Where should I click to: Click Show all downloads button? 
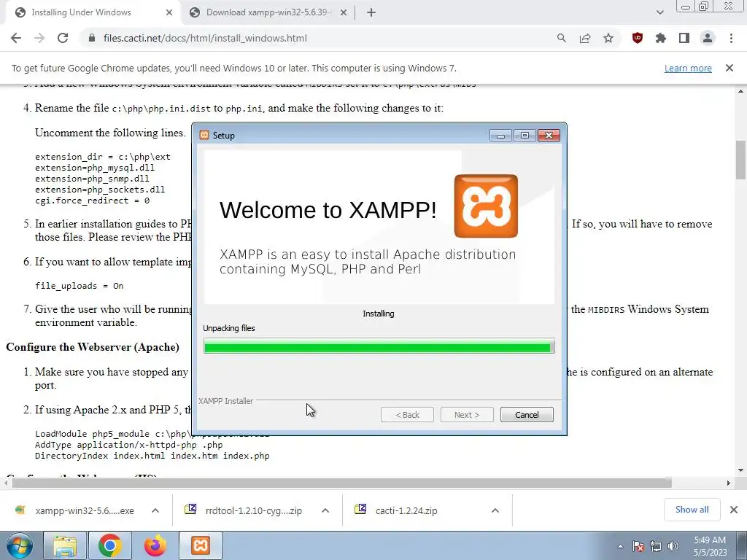coord(692,510)
